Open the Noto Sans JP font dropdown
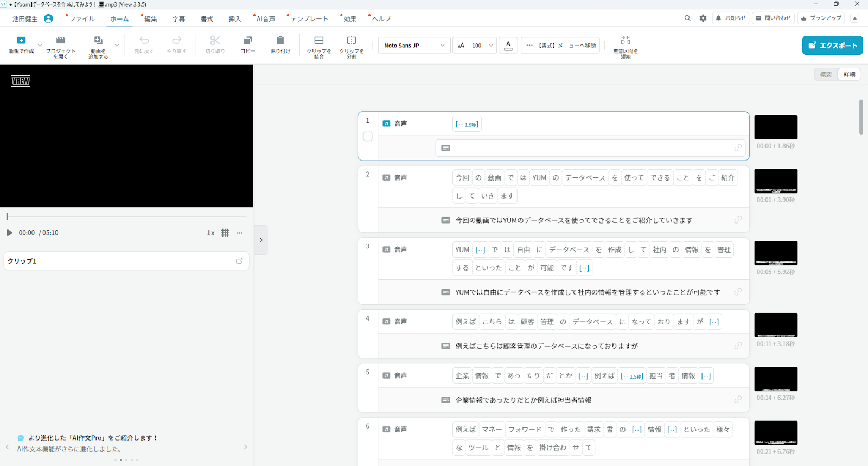Viewport: 868px width, 466px height. [414, 46]
